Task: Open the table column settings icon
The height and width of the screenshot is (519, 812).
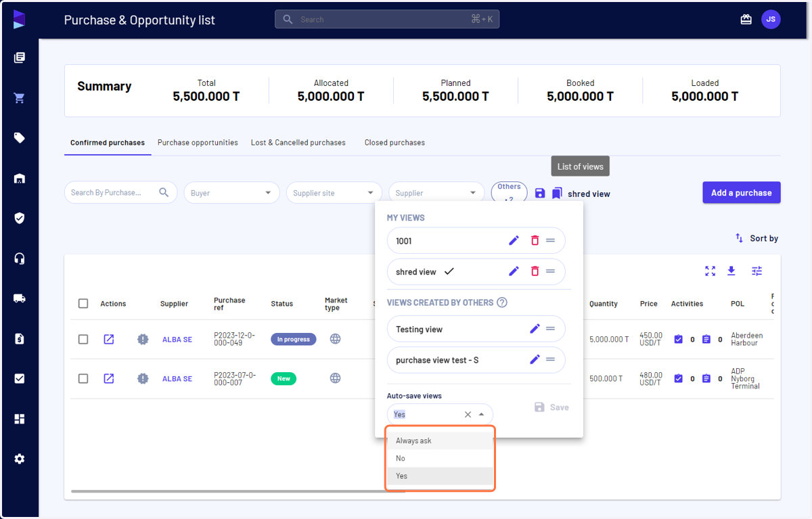Action: point(757,271)
